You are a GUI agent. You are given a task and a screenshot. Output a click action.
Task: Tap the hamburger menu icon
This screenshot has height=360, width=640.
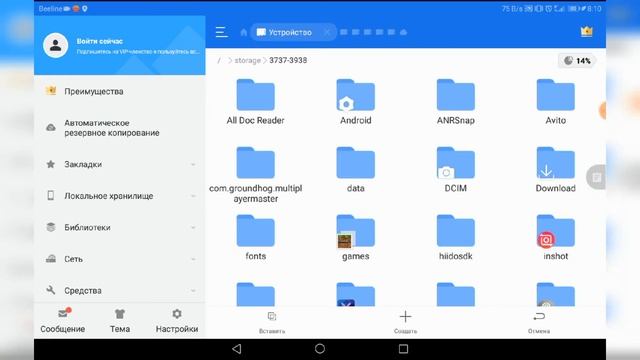point(222,32)
